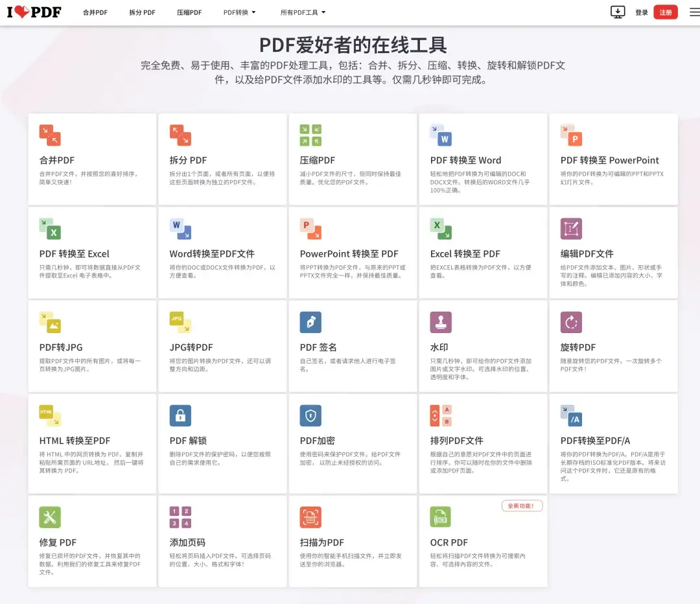Click the red 注册 button

pyautogui.click(x=666, y=12)
